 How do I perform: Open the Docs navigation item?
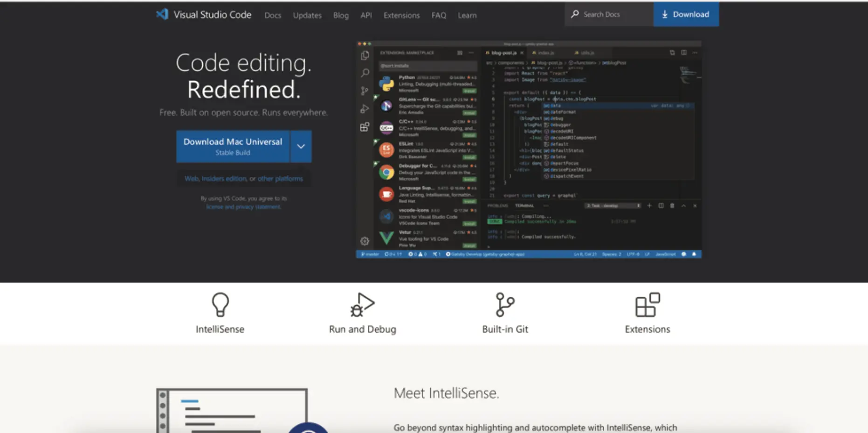(x=273, y=15)
